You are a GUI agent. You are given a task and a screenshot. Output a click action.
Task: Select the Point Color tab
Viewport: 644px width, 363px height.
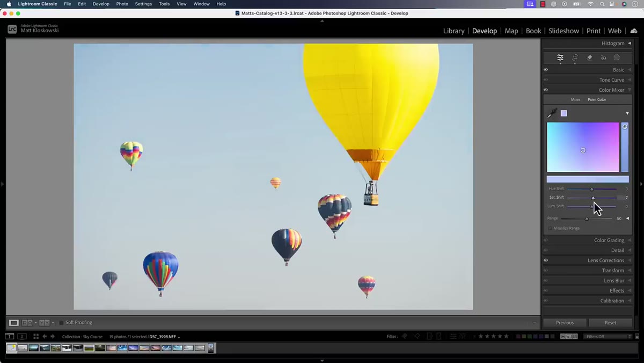[x=597, y=99]
